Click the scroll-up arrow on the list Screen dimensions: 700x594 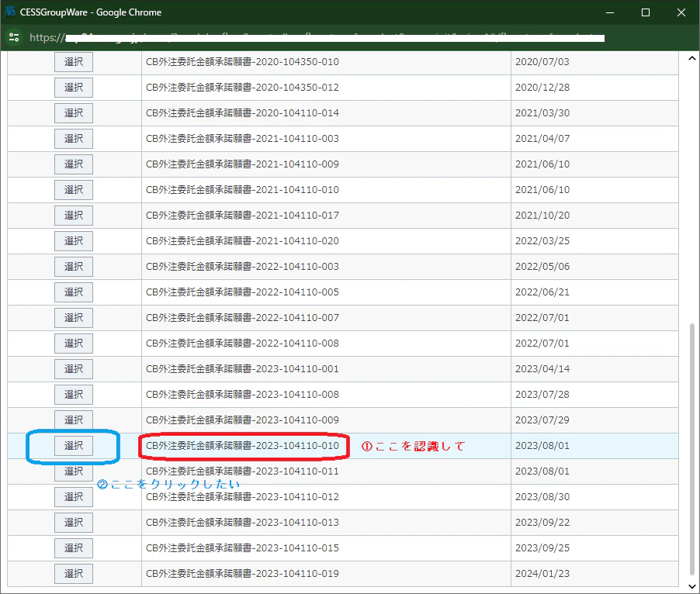(691, 57)
